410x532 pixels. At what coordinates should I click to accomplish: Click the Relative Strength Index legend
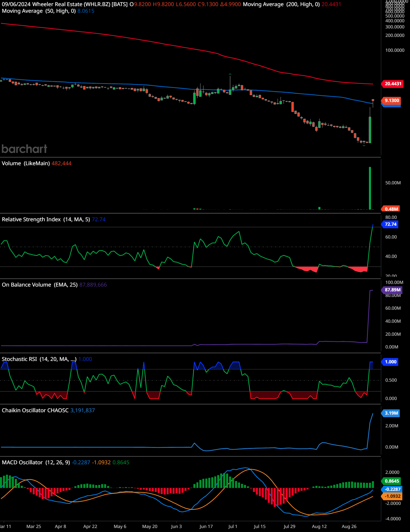coord(46,219)
